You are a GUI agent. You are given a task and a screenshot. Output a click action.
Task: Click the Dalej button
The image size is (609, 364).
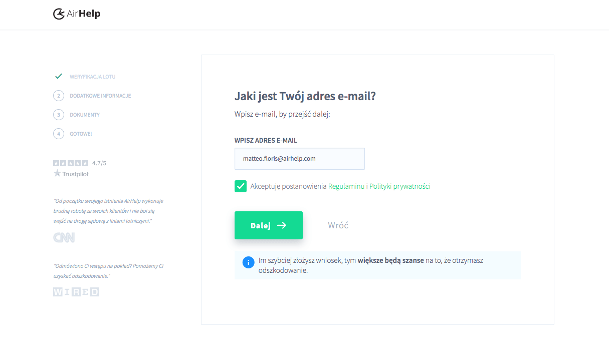pos(269,225)
